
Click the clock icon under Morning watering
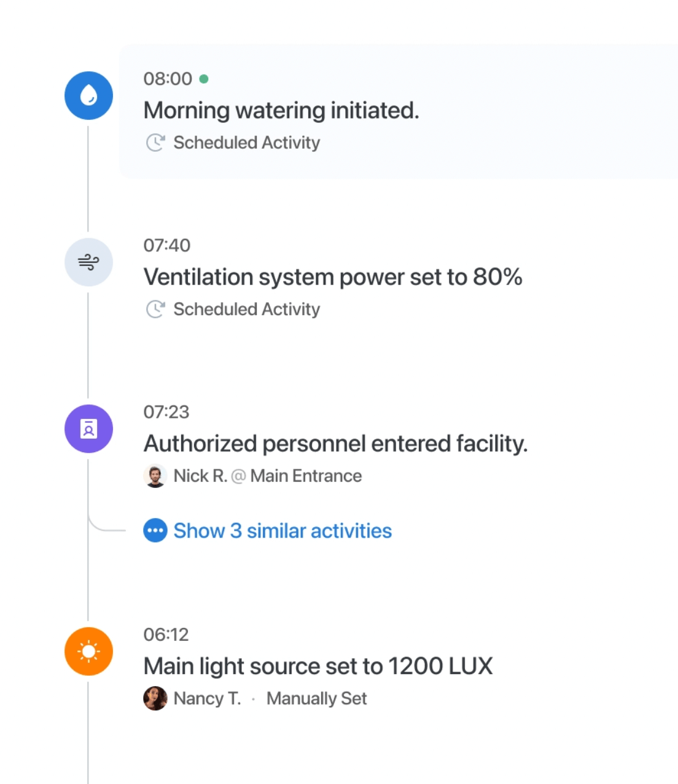point(155,143)
